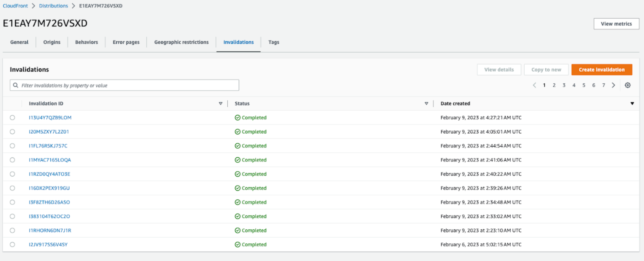644x261 pixels.
Task: Select radio button for I13U4Y7QZB9LOM
Action: 12,118
